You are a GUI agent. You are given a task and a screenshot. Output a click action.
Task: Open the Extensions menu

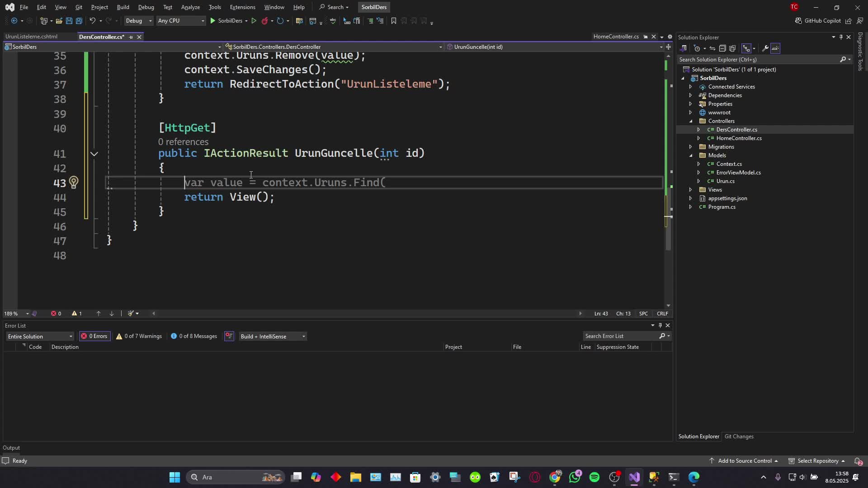click(242, 7)
